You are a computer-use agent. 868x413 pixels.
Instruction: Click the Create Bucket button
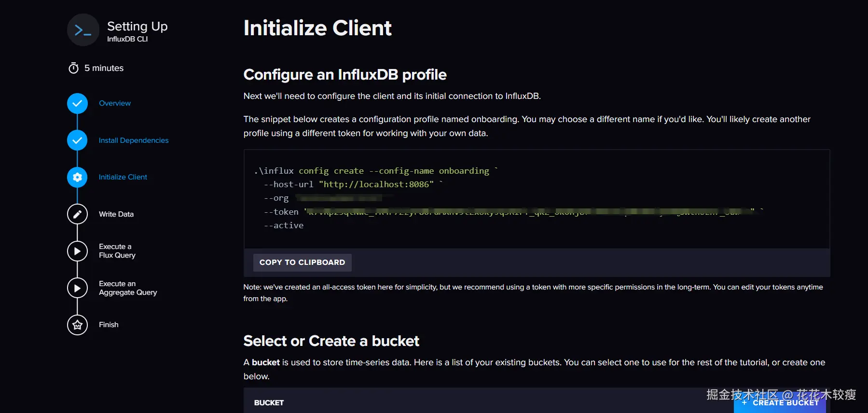tap(780, 403)
